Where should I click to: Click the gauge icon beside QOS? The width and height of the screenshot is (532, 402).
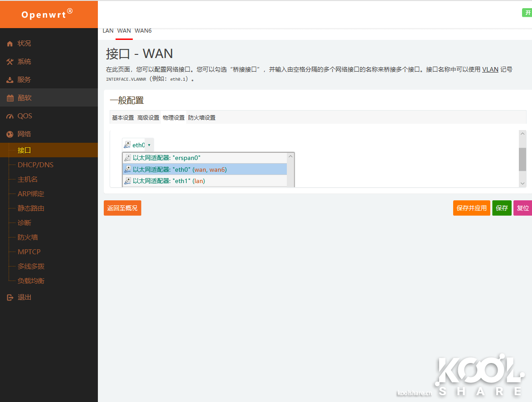click(x=10, y=116)
